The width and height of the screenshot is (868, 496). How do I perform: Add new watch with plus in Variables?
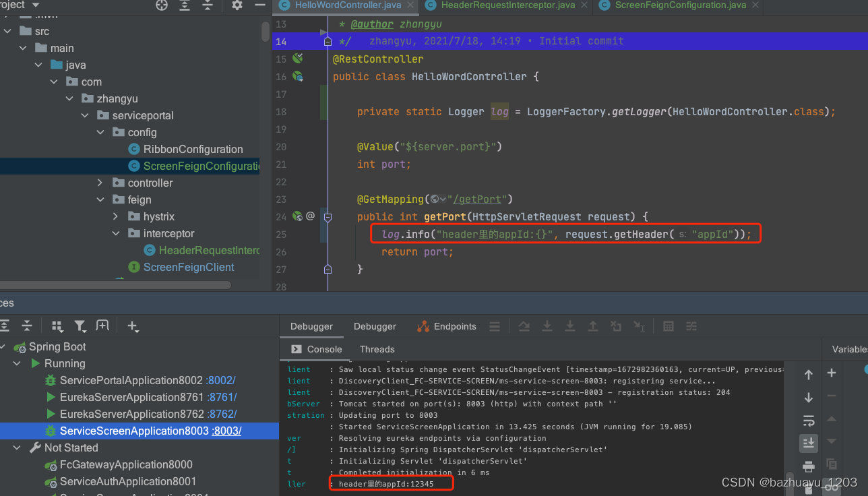832,373
